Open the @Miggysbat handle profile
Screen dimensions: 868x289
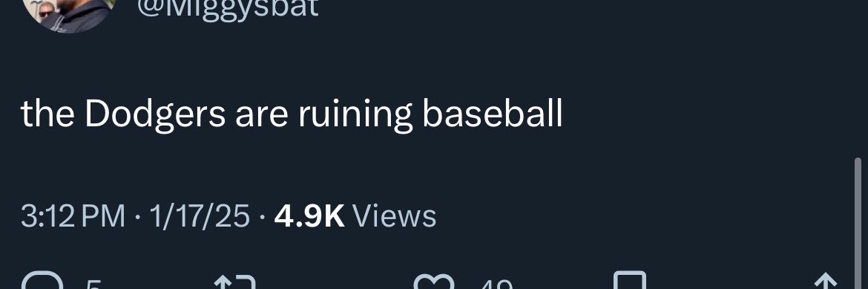click(227, 8)
